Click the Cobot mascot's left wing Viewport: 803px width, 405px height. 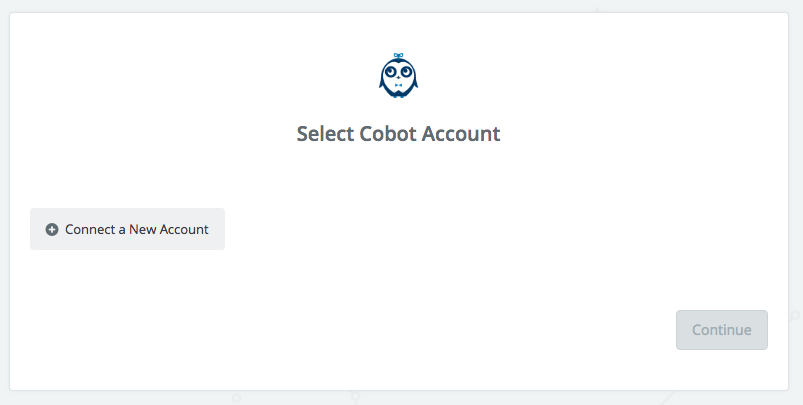coord(382,85)
